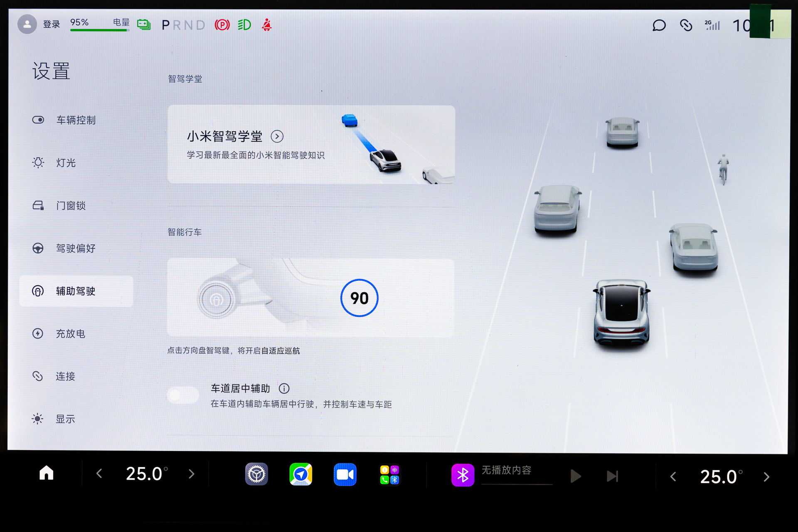Click the user profile avatar
798x532 pixels.
(x=27, y=25)
